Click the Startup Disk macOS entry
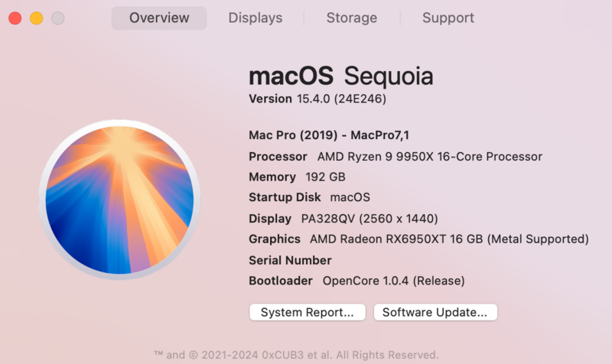Image resolution: width=612 pixels, height=364 pixels. 350,197
